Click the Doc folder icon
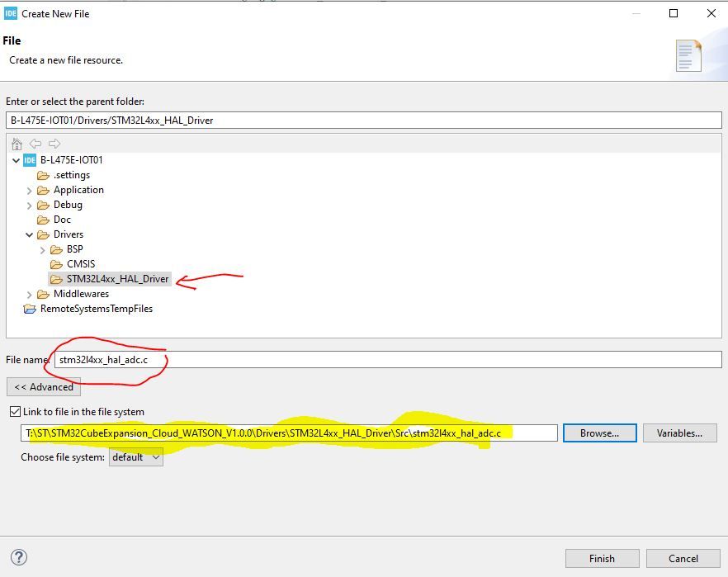Image resolution: width=728 pixels, height=577 pixels. (43, 220)
